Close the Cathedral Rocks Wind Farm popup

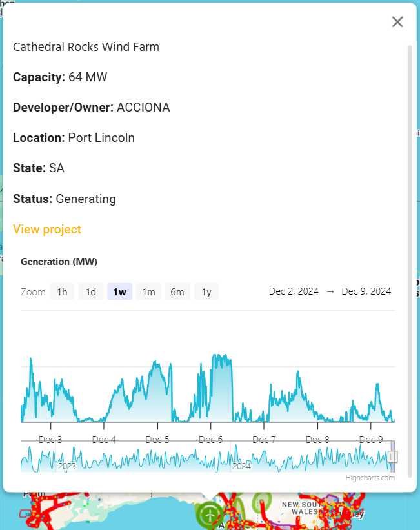tap(397, 22)
